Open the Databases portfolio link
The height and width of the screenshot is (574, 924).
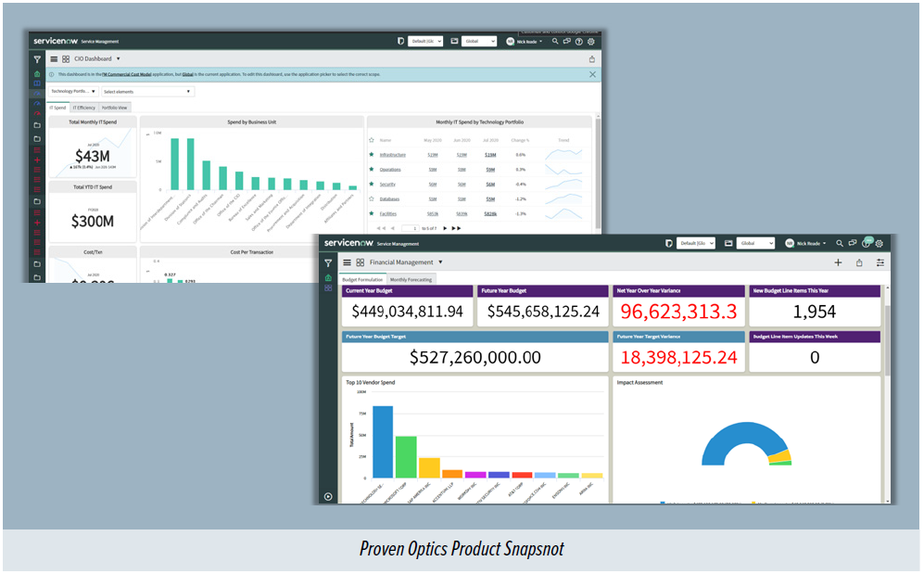pyautogui.click(x=389, y=199)
